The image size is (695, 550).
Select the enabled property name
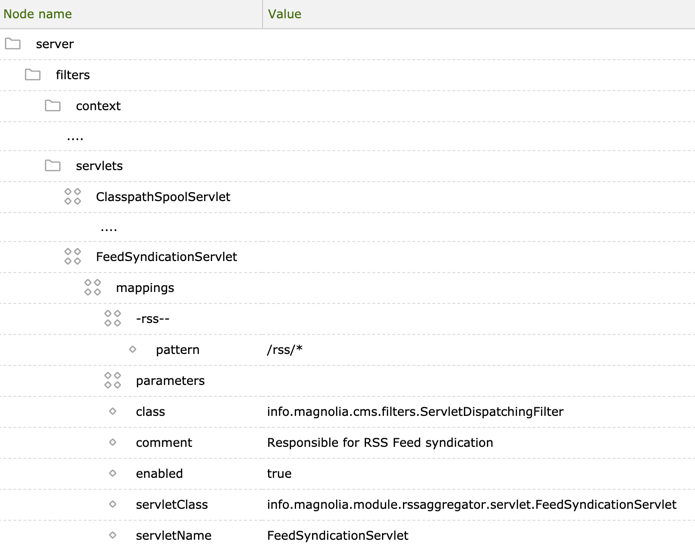(159, 474)
